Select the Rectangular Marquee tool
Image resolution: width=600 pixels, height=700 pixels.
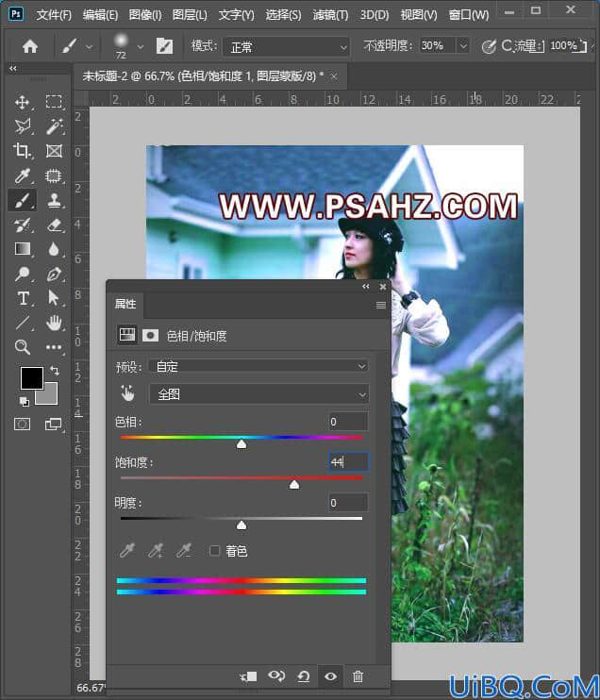[54, 102]
